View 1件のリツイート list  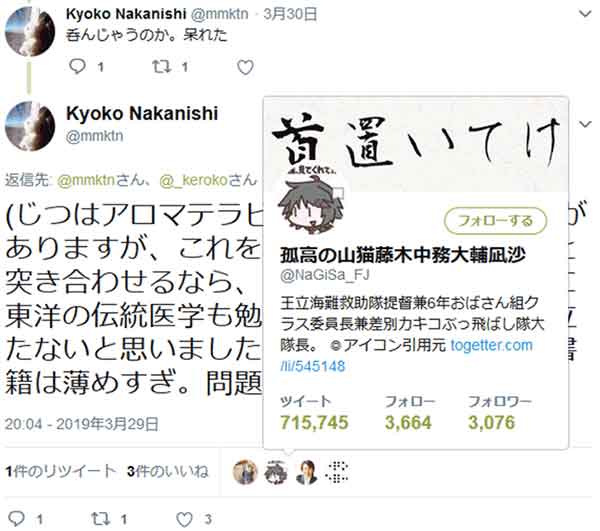pos(60,471)
